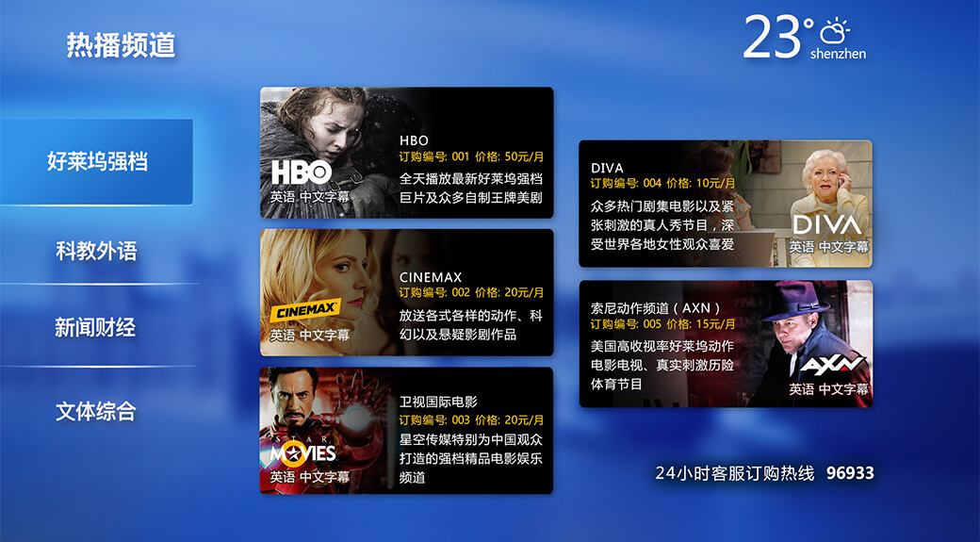980x542 pixels.
Task: Click the Star Movies logo
Action: [303, 451]
